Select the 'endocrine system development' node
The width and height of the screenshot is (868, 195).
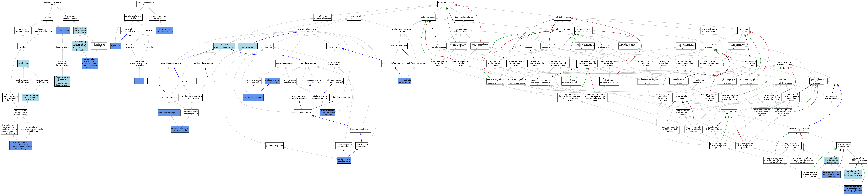(x=344, y=146)
